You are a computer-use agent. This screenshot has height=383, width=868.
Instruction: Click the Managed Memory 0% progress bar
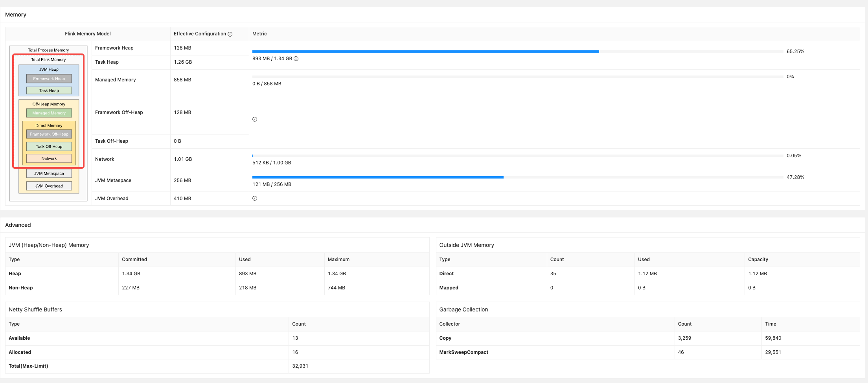tap(517, 77)
